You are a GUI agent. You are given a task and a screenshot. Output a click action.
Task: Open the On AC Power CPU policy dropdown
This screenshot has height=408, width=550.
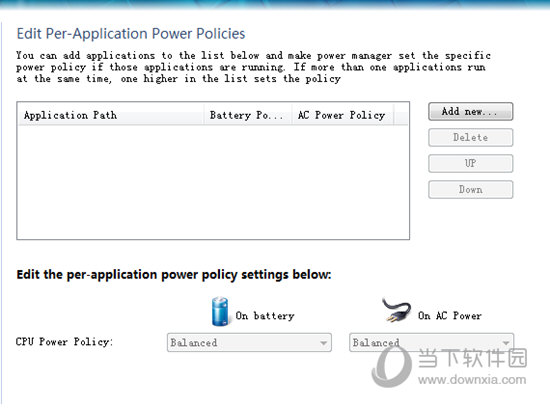pyautogui.click(x=431, y=342)
